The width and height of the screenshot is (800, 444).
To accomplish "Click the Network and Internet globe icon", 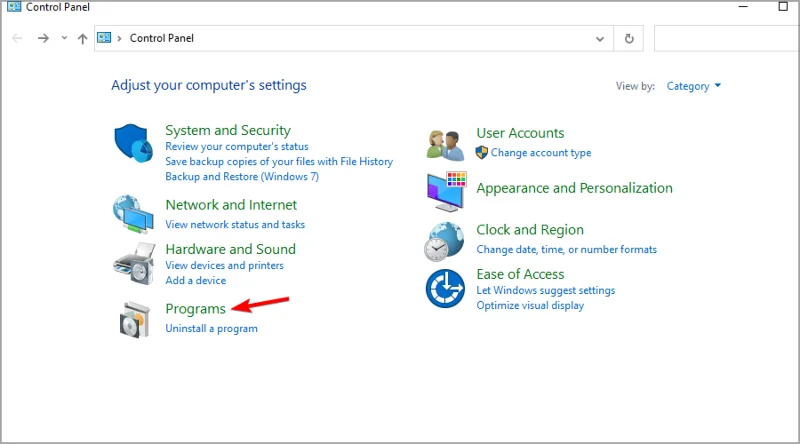I will pos(133,214).
